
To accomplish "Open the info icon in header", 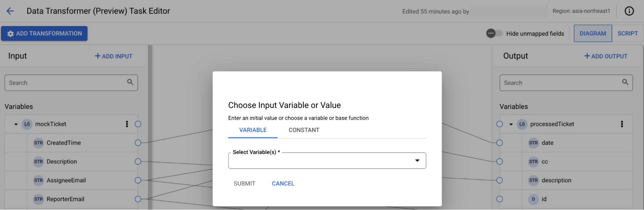I will [x=629, y=11].
